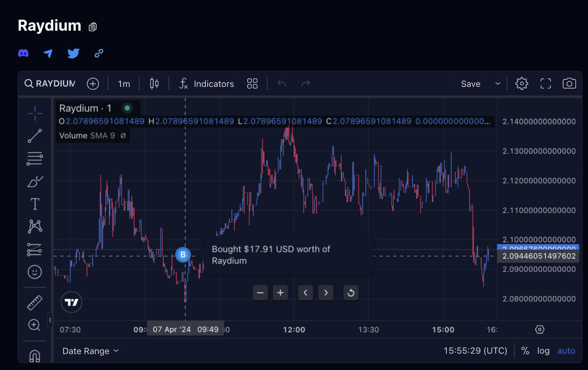Open the chart layout grid selector
The image size is (588, 370).
tap(252, 84)
